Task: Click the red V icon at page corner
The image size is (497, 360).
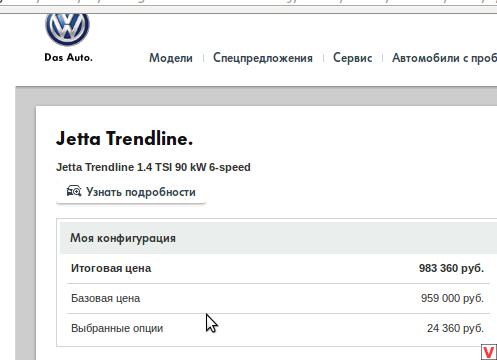Action: point(489,352)
